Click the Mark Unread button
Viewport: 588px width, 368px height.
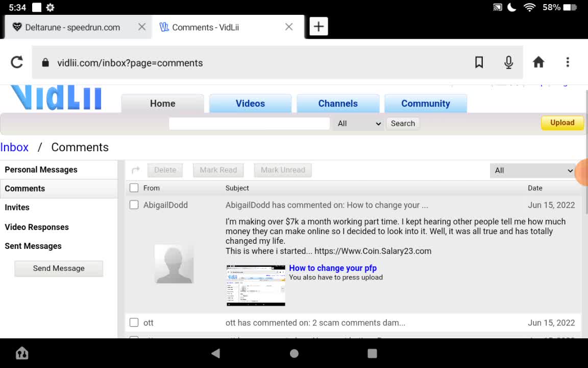(x=283, y=170)
